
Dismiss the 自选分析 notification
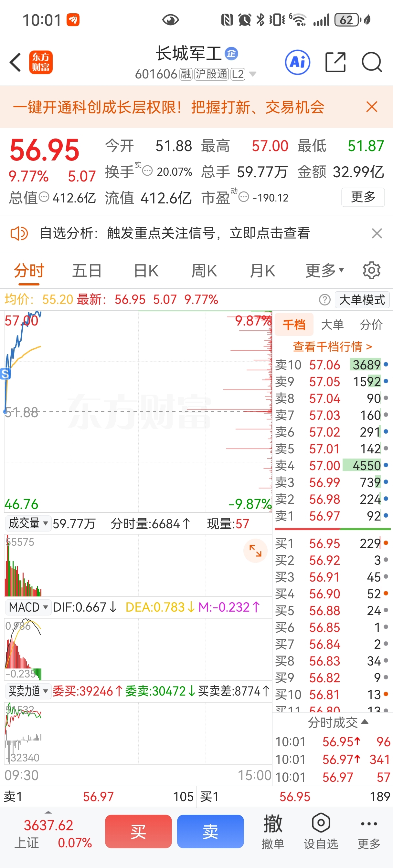377,233
